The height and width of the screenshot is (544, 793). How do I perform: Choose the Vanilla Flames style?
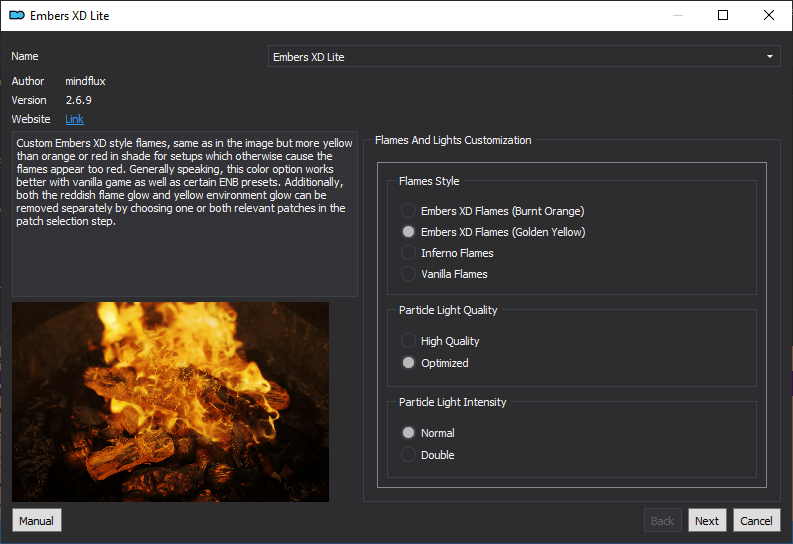(x=444, y=274)
